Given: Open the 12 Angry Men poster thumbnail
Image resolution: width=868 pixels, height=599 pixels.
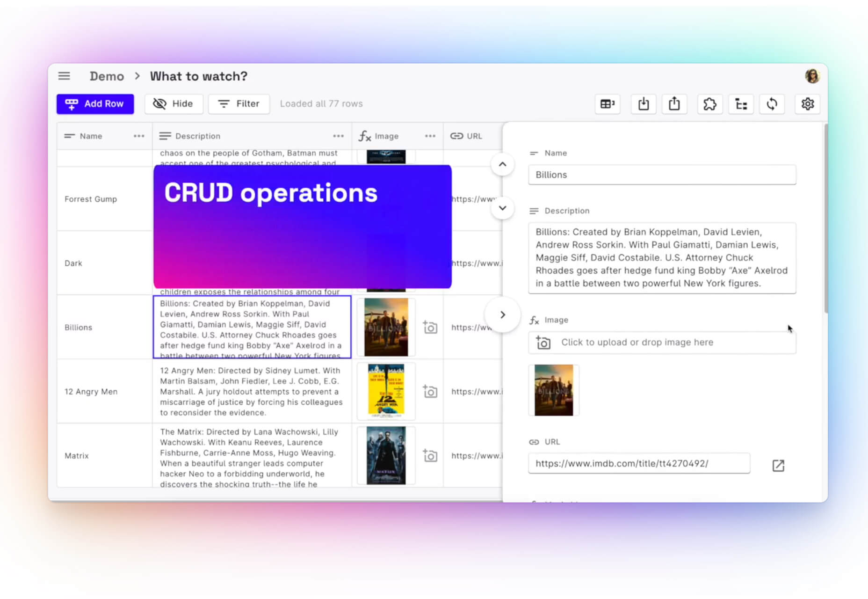Looking at the screenshot, I should coord(386,391).
